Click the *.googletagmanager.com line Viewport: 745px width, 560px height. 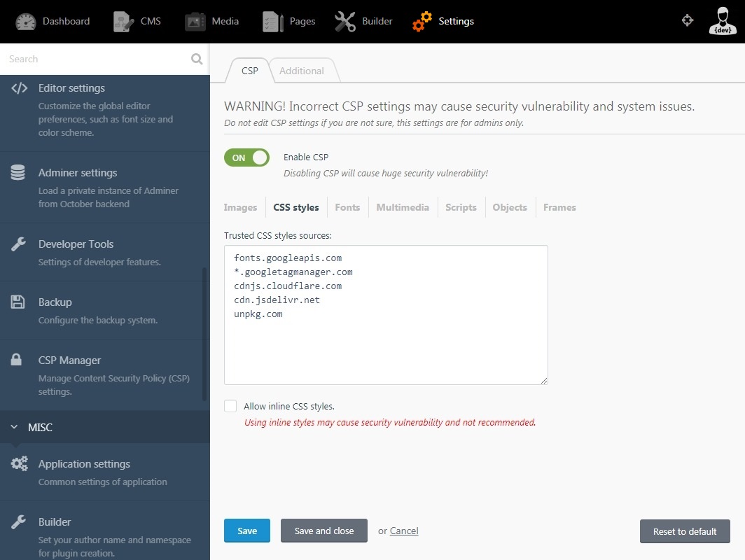[x=293, y=272]
